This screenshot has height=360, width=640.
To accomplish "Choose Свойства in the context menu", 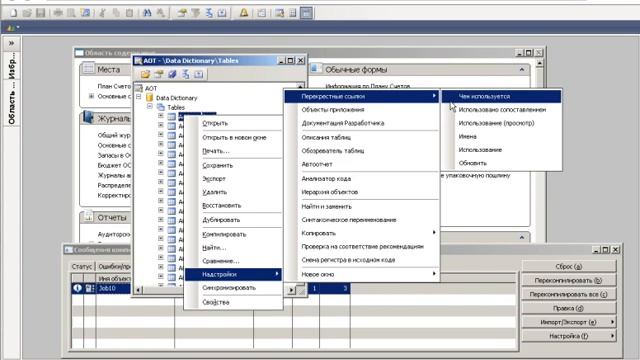I will [x=233, y=302].
